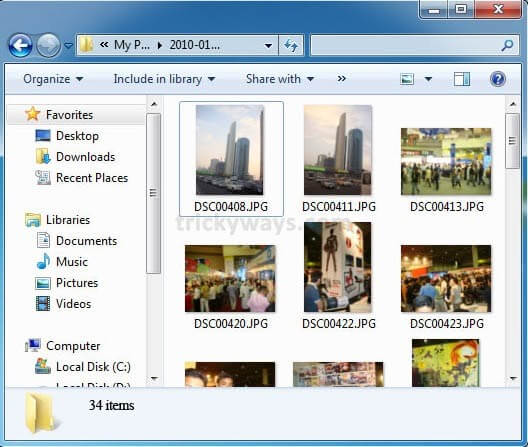This screenshot has width=528, height=447.
Task: Minimize the Explorer window
Action: [434, 9]
